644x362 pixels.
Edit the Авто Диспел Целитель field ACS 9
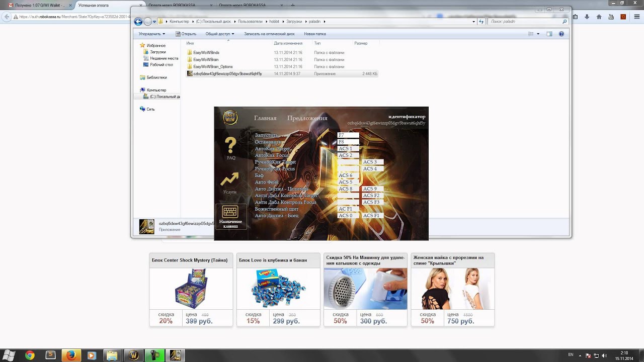tap(372, 189)
